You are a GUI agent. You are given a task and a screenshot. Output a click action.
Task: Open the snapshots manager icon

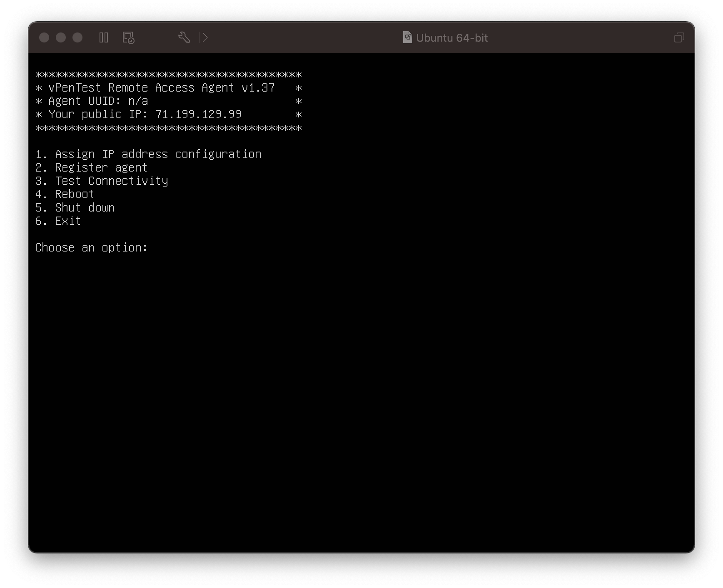[x=128, y=38]
